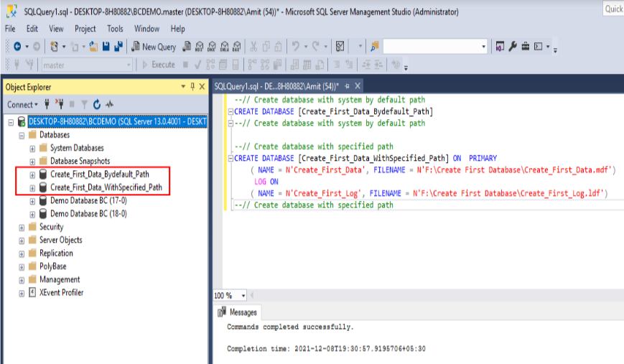Open the Navigate Backward history dropdown arrow
624x364 pixels.
coord(27,47)
